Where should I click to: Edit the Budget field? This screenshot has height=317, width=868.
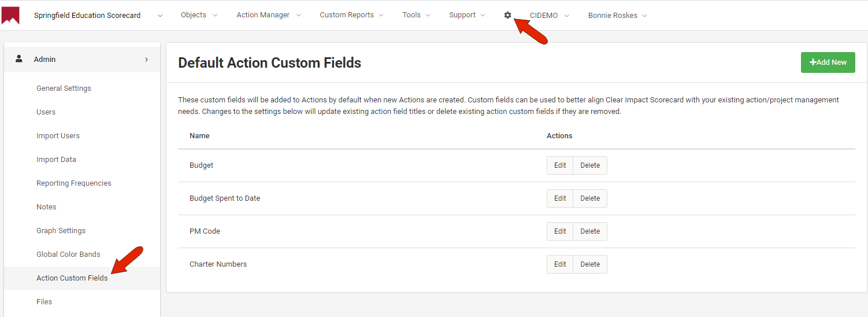[x=560, y=165]
